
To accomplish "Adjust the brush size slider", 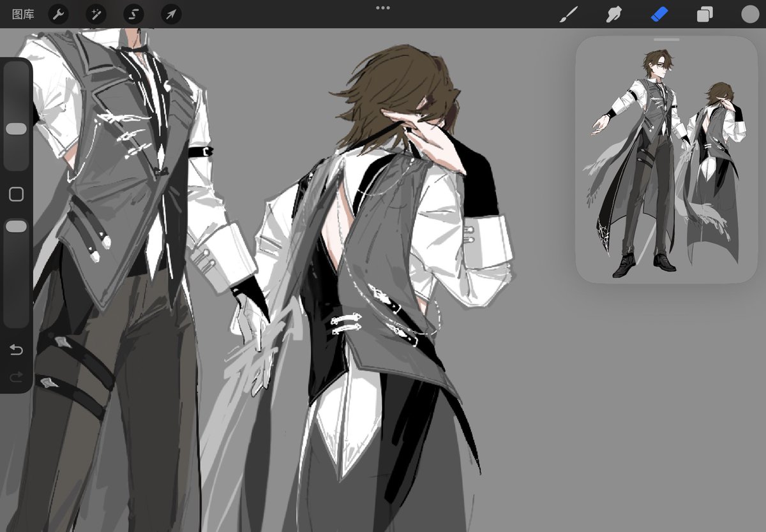I will (15, 128).
